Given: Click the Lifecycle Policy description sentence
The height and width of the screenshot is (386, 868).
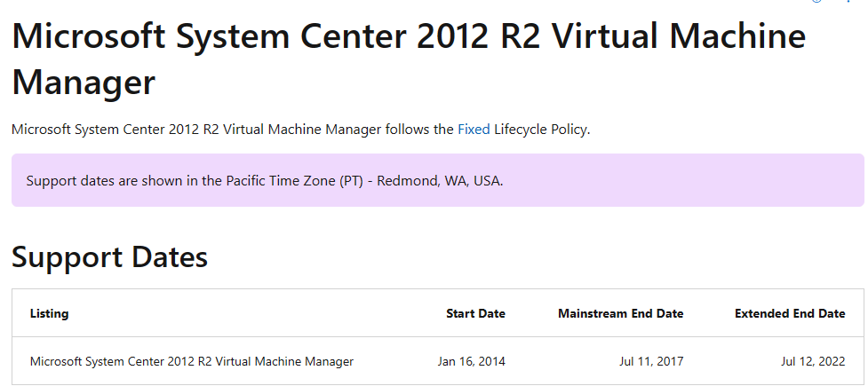Looking at the screenshot, I should pos(301,130).
